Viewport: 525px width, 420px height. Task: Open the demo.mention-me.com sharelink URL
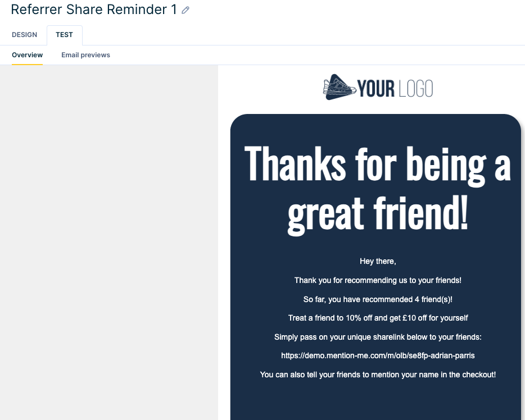[378, 356]
